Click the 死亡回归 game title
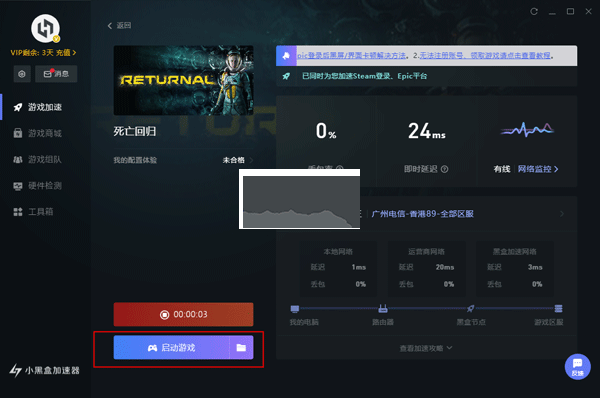Screen dimensions: 600x398 pyautogui.click(x=135, y=132)
